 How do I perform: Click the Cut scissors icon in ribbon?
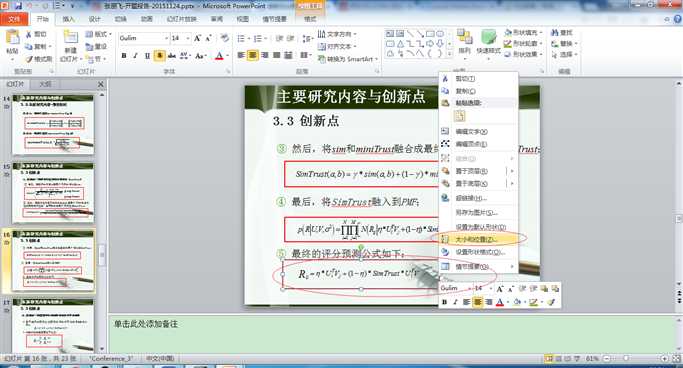(x=28, y=34)
